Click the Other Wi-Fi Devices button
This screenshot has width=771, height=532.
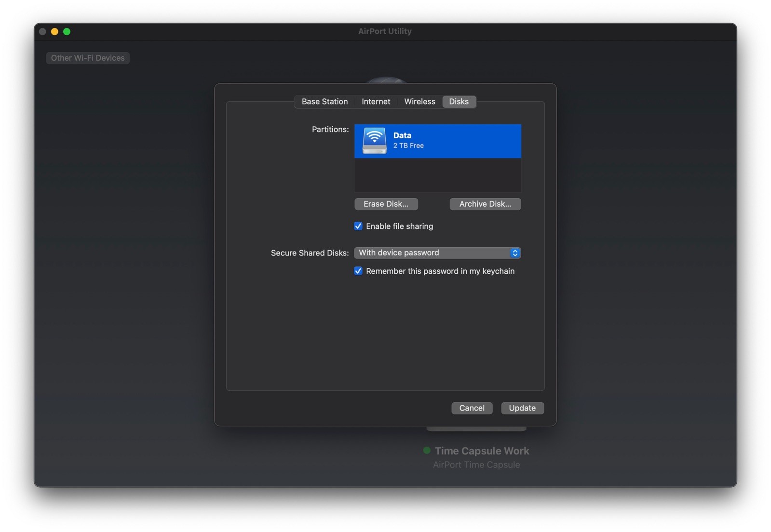pyautogui.click(x=88, y=58)
